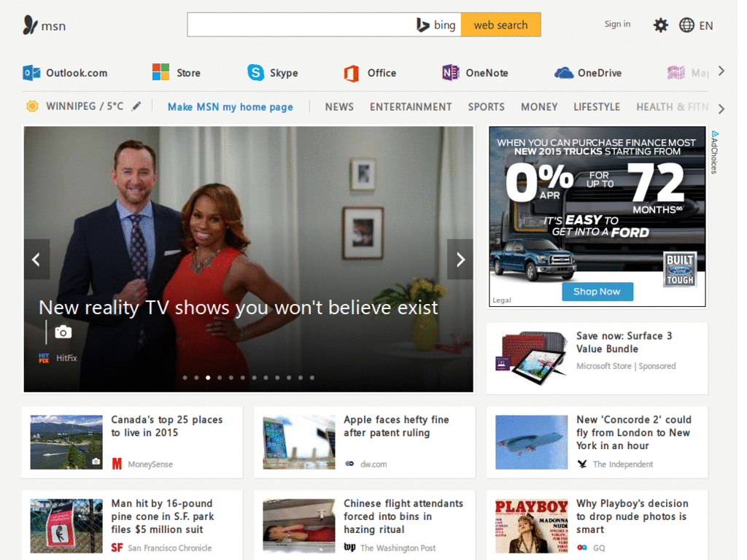Open the SPORTS section

pos(486,106)
